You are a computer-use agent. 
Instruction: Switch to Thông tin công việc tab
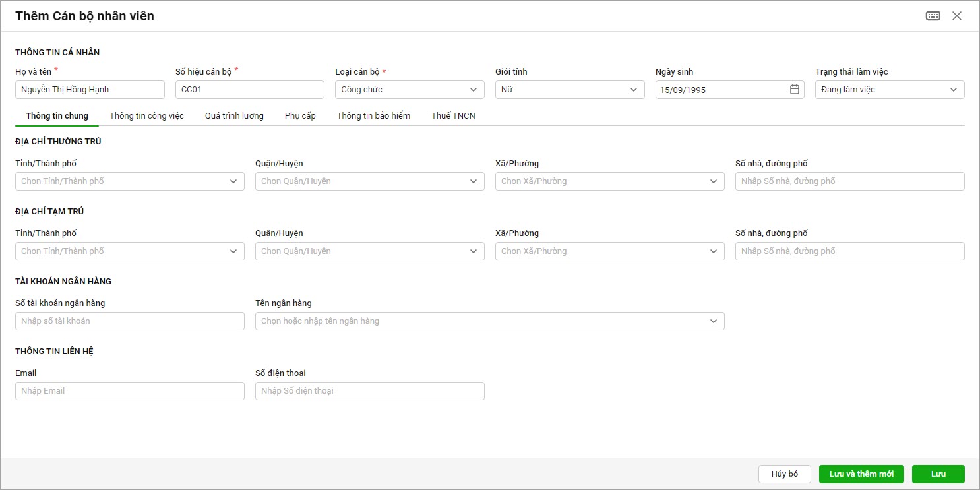tap(146, 116)
